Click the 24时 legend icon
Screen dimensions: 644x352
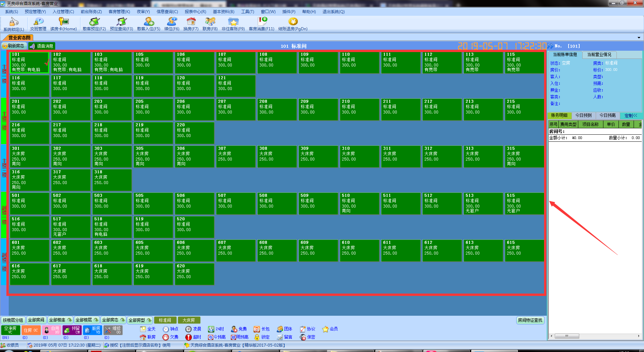(x=211, y=329)
